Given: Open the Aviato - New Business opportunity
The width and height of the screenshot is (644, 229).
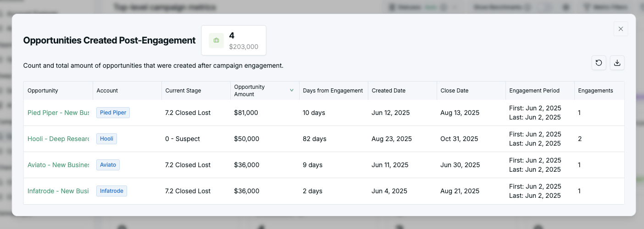Looking at the screenshot, I should [x=58, y=165].
